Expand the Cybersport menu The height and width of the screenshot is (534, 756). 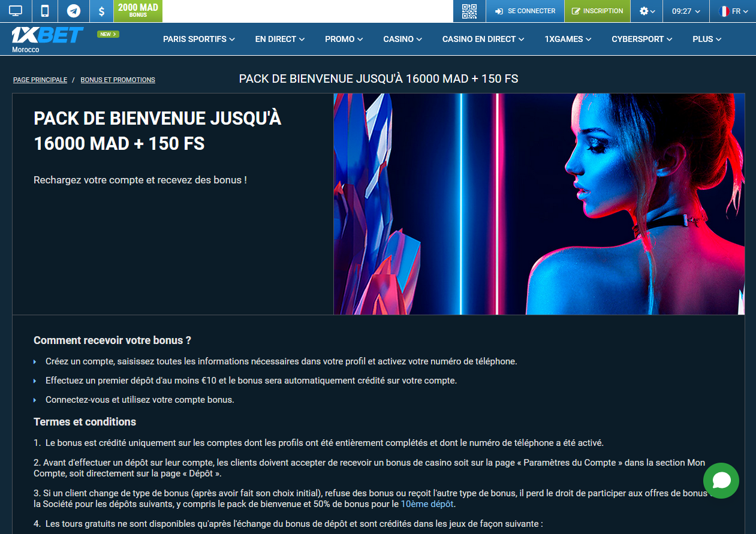(x=641, y=39)
